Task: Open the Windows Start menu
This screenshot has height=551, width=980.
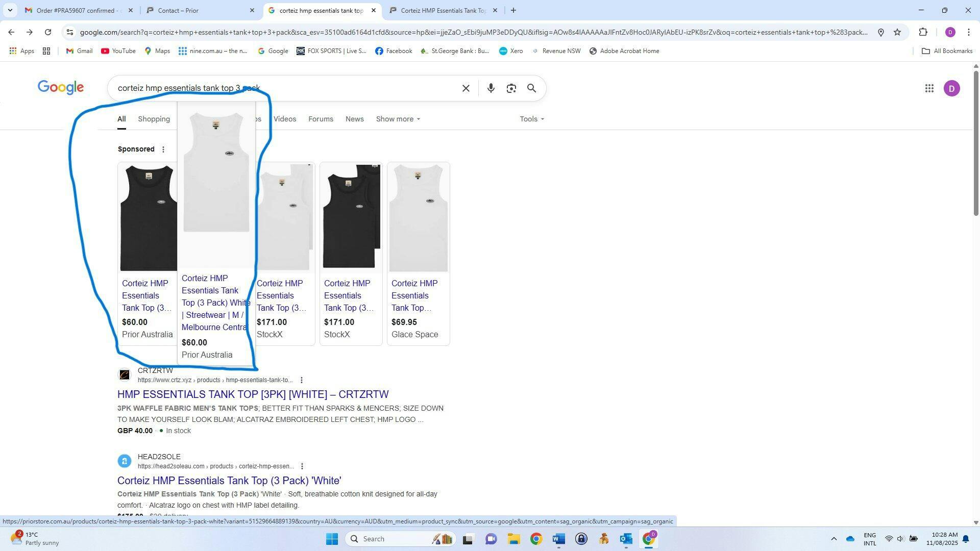Action: tap(332, 539)
